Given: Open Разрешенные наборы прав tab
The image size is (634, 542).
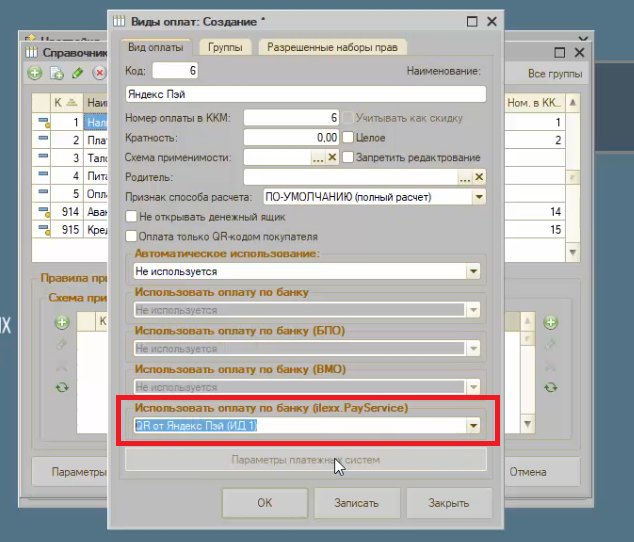Looking at the screenshot, I should (332, 47).
